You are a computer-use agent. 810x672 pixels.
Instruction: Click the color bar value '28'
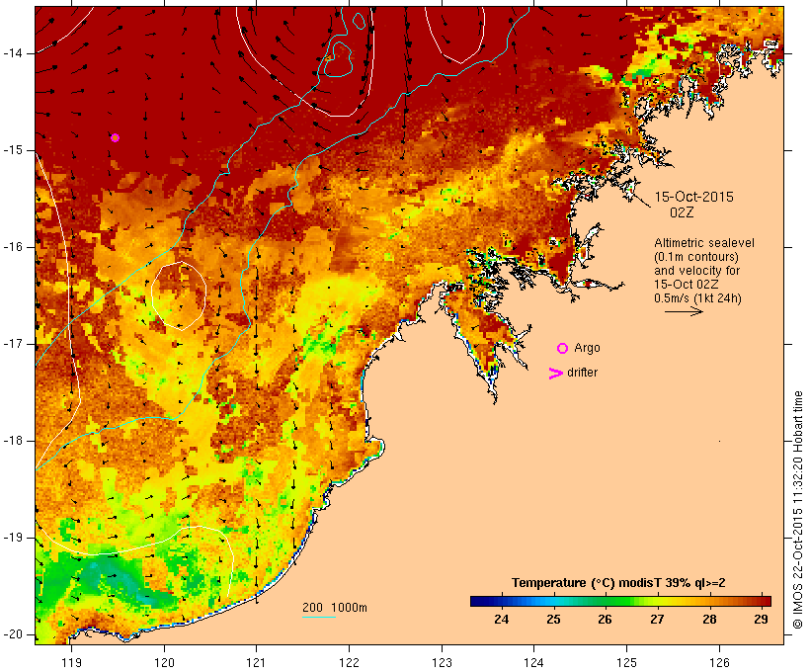click(709, 619)
